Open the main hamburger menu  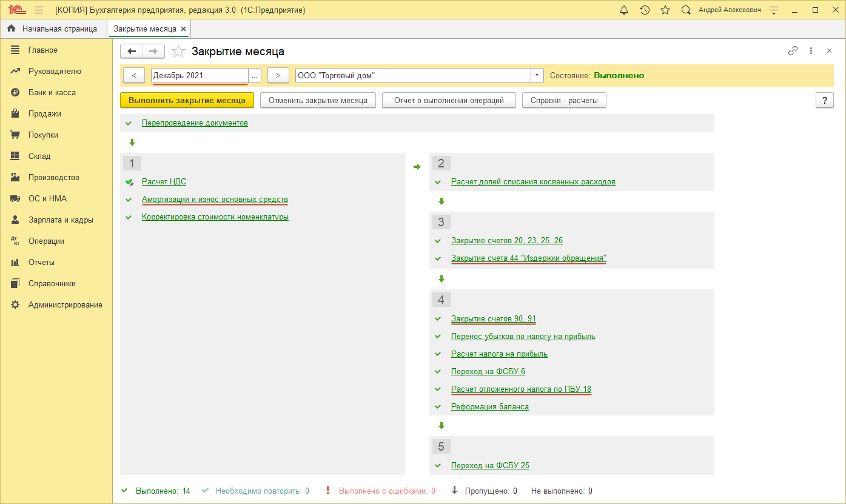tap(39, 10)
